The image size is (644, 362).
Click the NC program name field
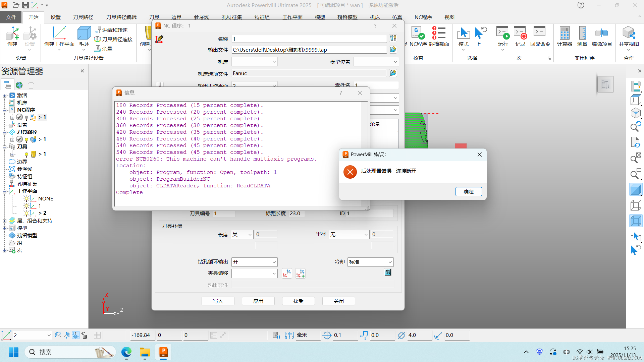[309, 39]
